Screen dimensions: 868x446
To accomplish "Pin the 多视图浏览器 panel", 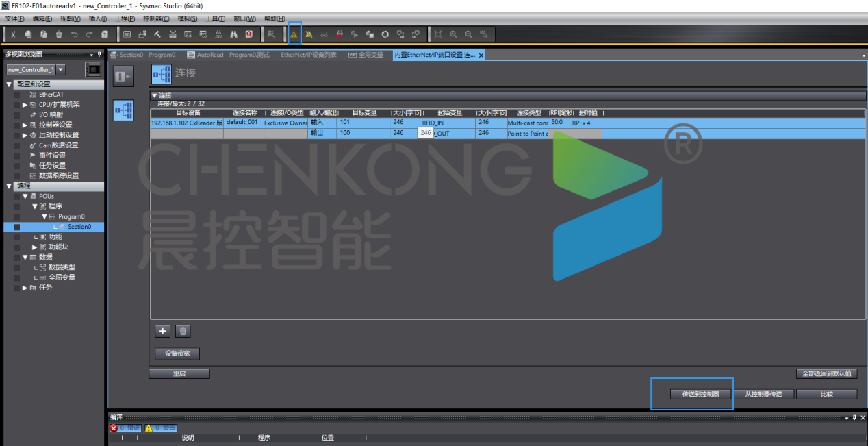I will point(99,54).
